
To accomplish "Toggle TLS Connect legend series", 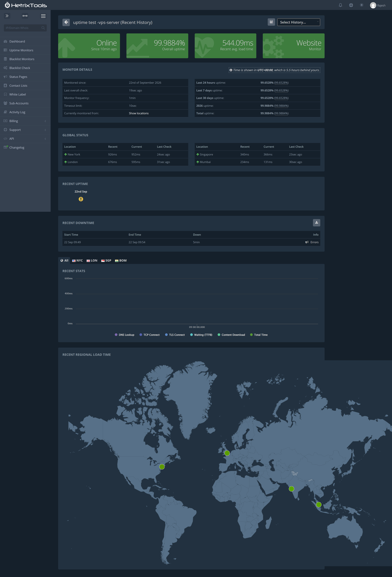I will point(175,335).
